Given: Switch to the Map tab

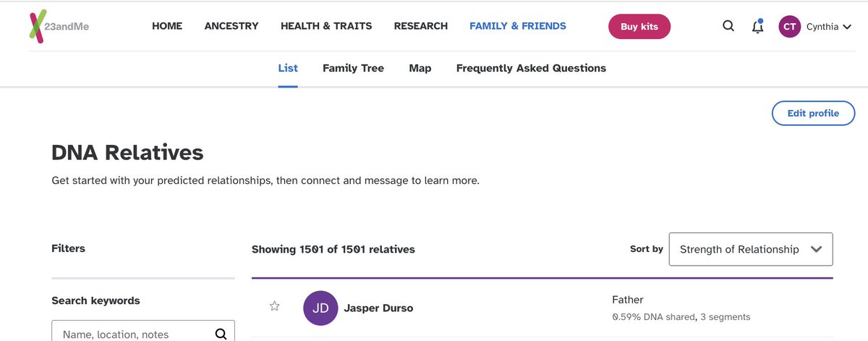Looking at the screenshot, I should [420, 68].
